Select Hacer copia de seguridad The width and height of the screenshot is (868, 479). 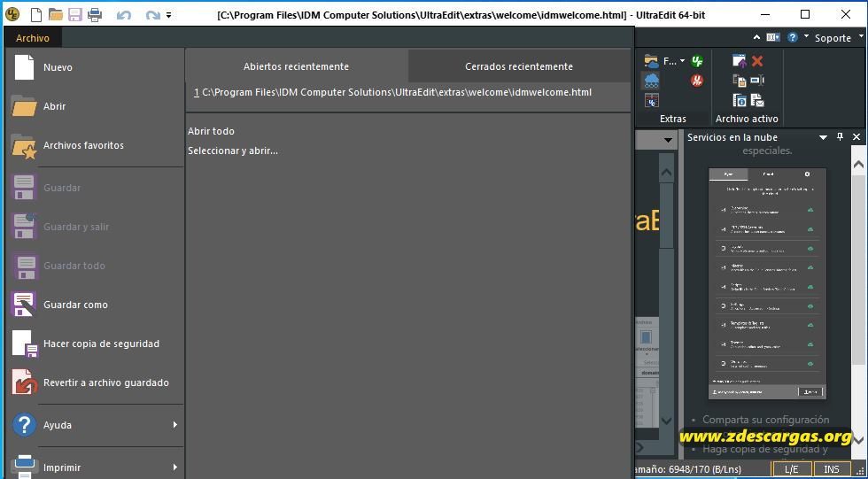point(94,344)
